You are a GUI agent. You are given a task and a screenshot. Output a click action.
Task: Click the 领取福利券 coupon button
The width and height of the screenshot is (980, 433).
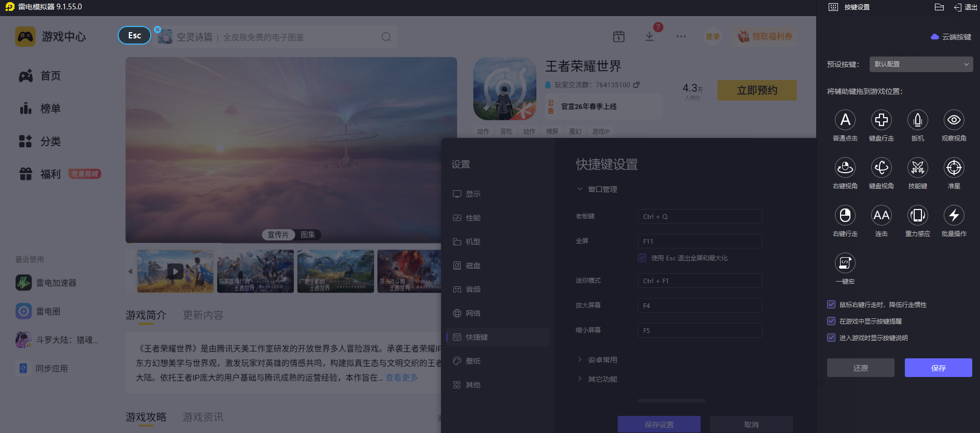pos(765,36)
